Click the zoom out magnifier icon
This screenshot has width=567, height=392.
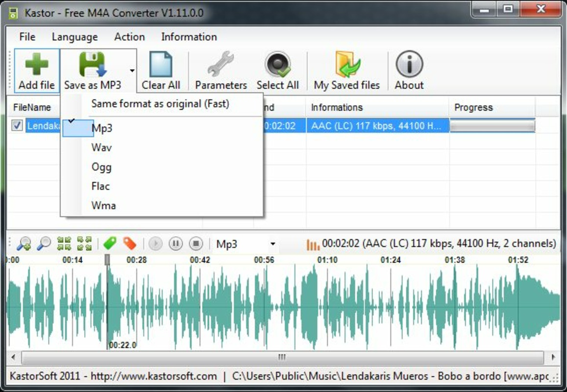click(44, 244)
